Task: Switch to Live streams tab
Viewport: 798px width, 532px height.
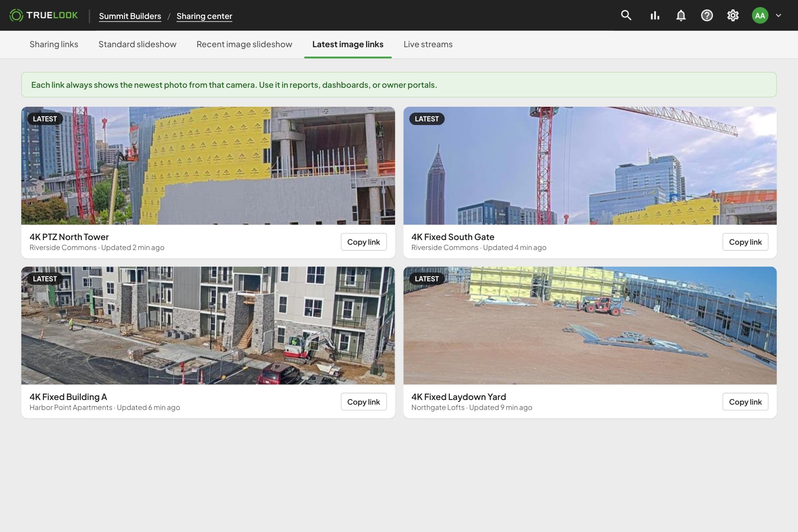Action: tap(428, 44)
